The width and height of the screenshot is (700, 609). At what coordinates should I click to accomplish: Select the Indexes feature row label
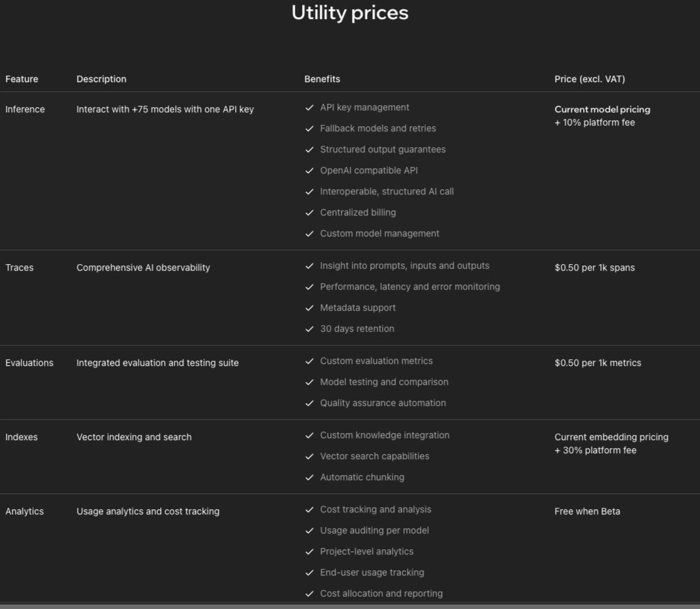[x=22, y=437]
